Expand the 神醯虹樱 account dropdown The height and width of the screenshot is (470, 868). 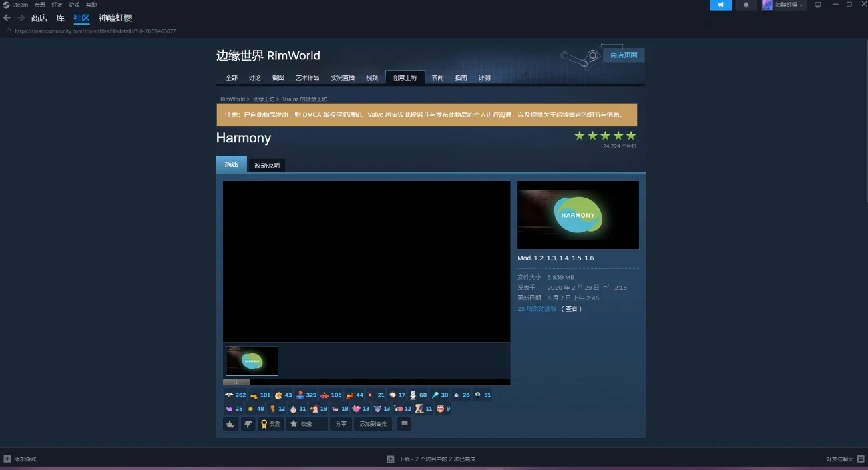pyautogui.click(x=783, y=5)
